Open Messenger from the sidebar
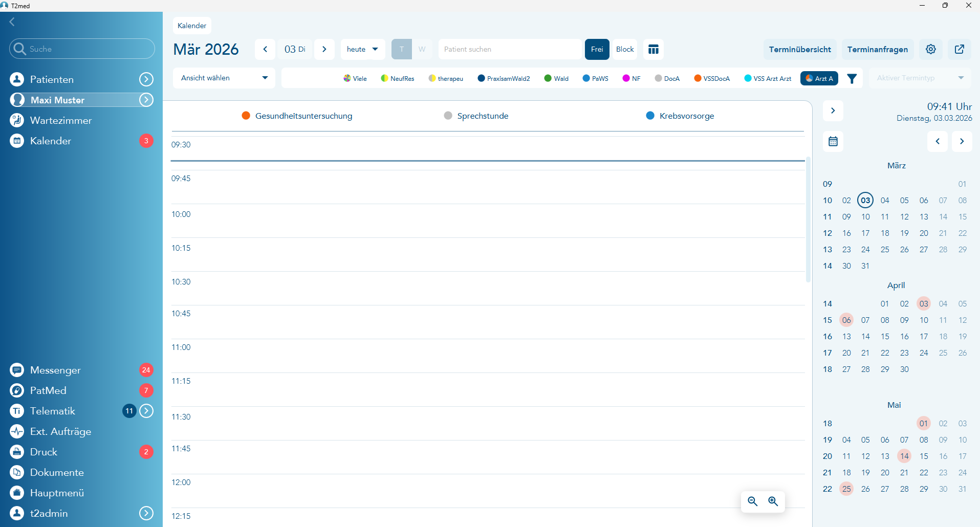The image size is (980, 527). [55, 370]
